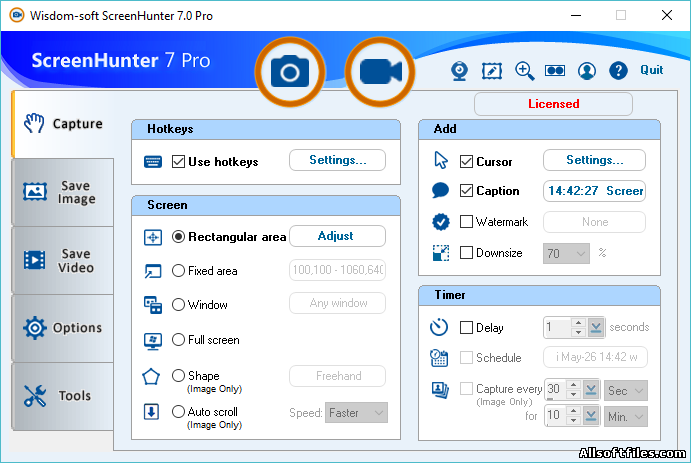
Task: Select the Shape radio button
Action: (x=178, y=375)
